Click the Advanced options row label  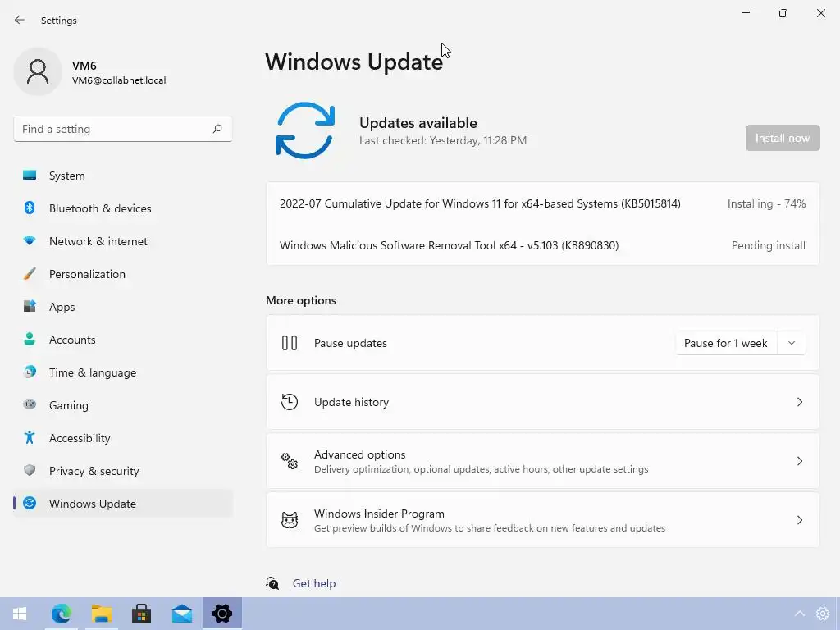[x=359, y=454]
